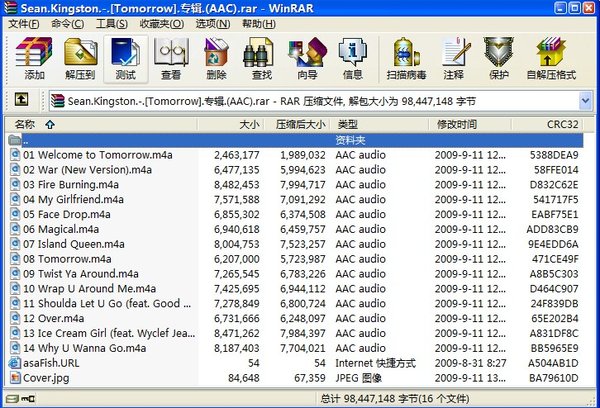This screenshot has height=408, width=600.
Task: Sort by the 修改时间 column header
Action: 470,124
